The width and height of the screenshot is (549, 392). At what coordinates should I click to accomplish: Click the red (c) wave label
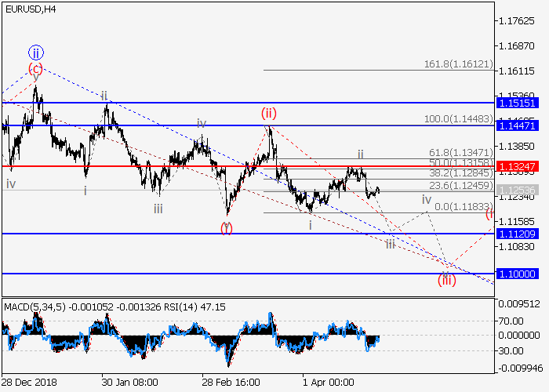click(36, 67)
